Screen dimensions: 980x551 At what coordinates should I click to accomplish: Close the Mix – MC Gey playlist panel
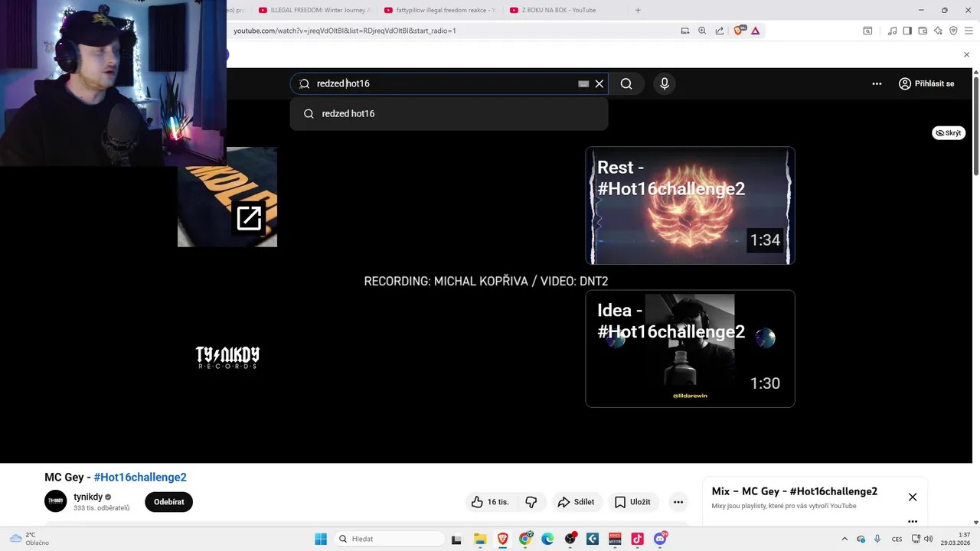tap(913, 497)
